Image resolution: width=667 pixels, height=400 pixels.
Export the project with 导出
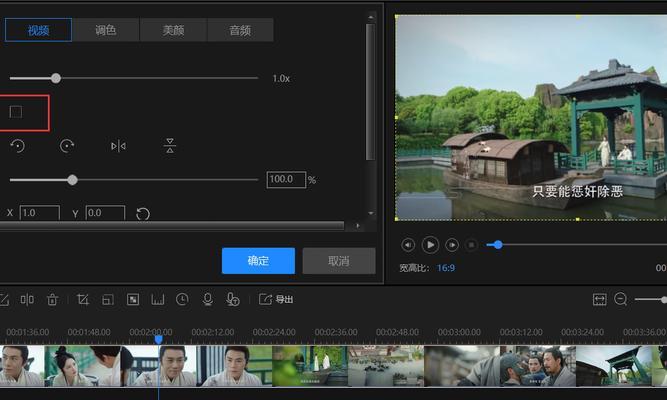pos(276,300)
